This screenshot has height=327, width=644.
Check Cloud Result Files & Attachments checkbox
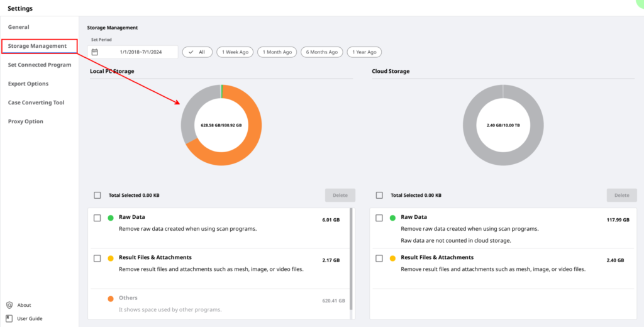click(x=379, y=258)
